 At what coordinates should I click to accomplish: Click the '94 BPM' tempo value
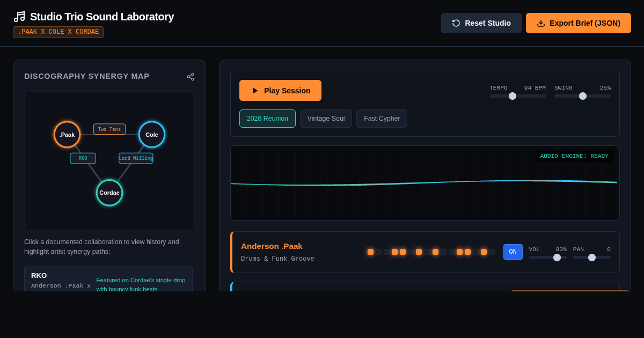(535, 88)
